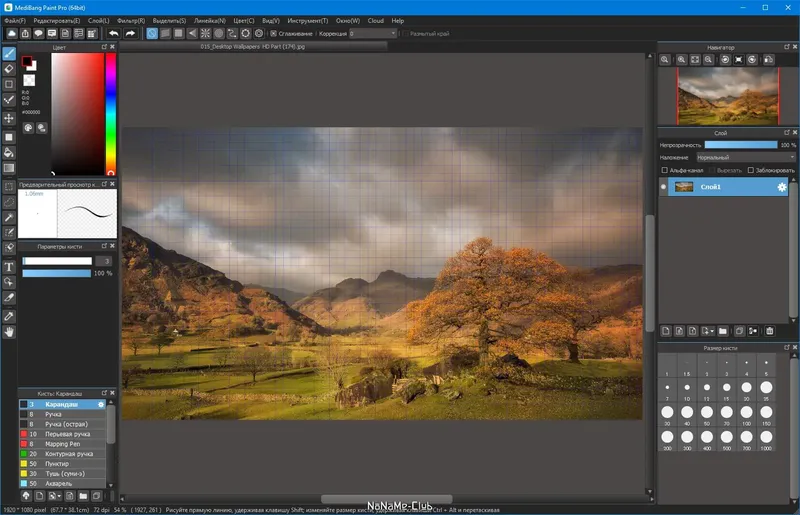Select the Magic Wand tool

(x=9, y=217)
